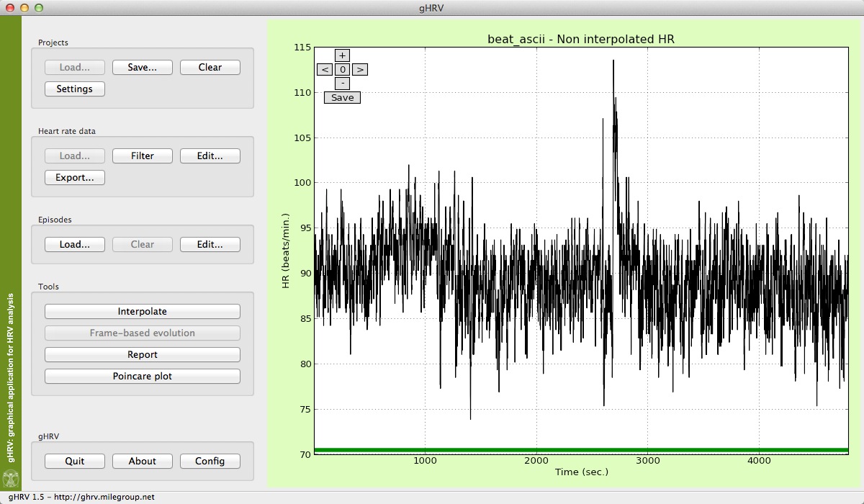Open the About dialog
This screenshot has width=864, height=504.
click(x=143, y=461)
